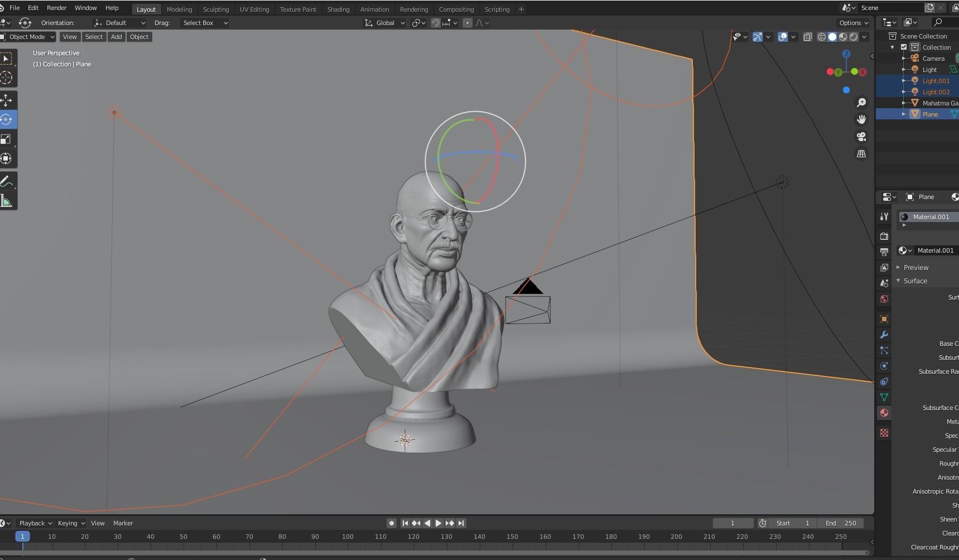Activate the Rotate tool
Screen dimensions: 959x560
coord(7,119)
